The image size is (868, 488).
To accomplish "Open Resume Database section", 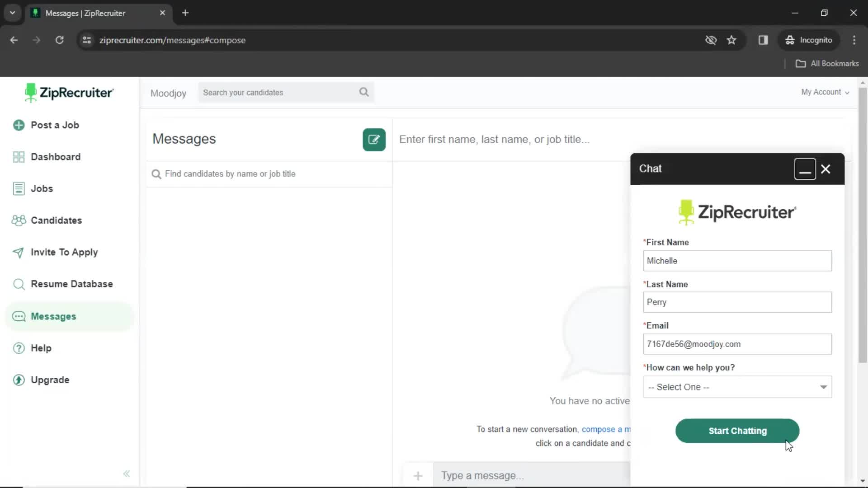I will coord(71,284).
